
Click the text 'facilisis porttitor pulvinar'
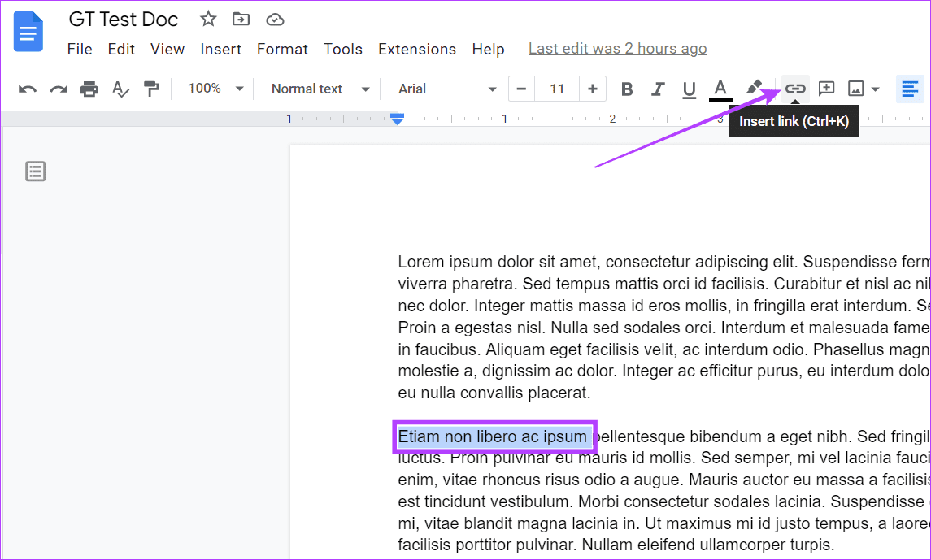[487, 545]
